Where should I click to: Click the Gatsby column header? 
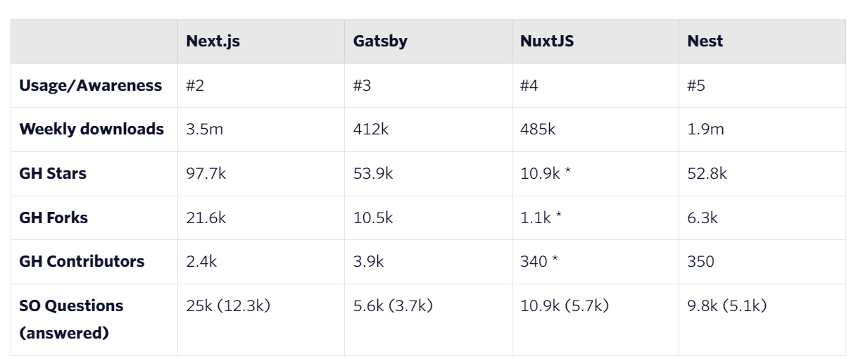pyautogui.click(x=380, y=41)
